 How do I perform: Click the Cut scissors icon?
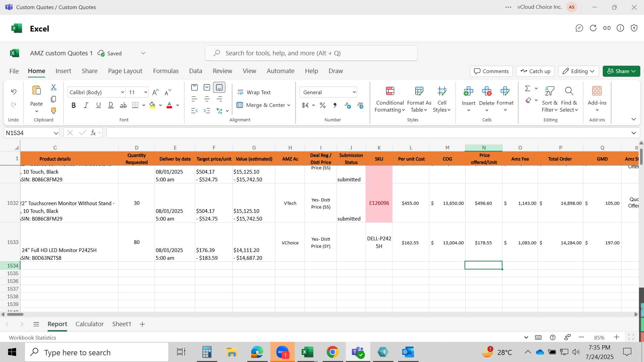coord(54,87)
